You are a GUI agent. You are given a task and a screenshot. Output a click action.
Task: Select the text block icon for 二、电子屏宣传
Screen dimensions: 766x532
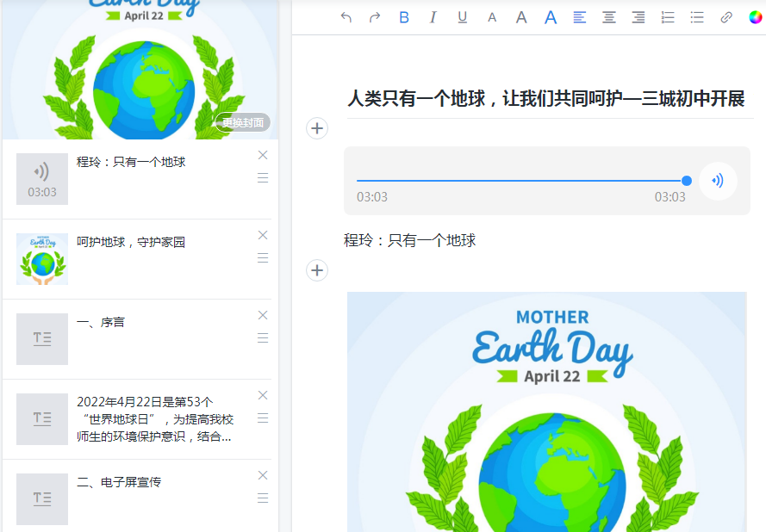point(42,499)
